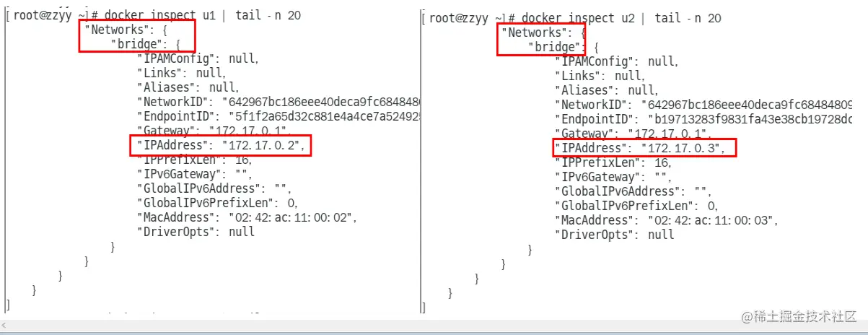Select the IPAddress 172.17.0.3 line
This screenshot has width=868, height=335.
644,148
